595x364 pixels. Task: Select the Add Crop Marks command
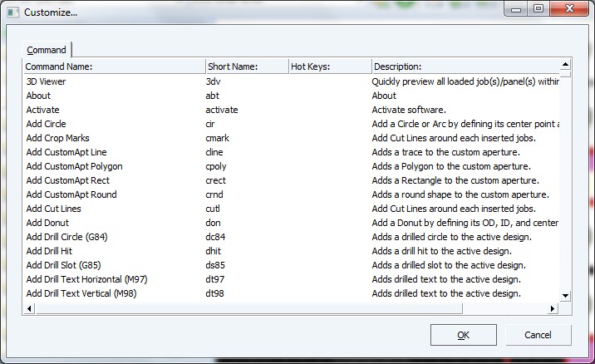[x=57, y=138]
